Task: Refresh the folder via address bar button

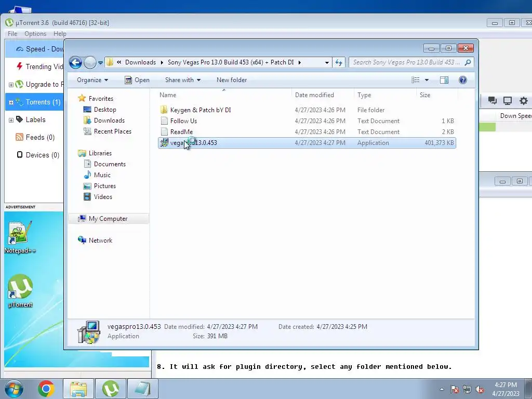Action: point(339,62)
